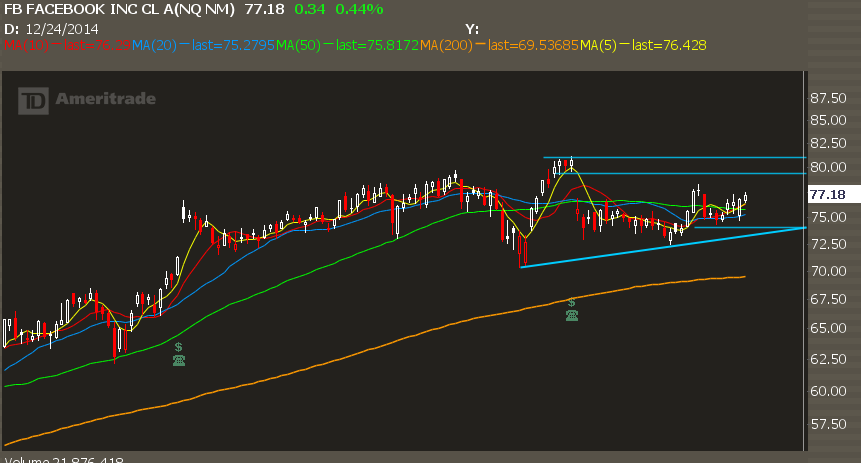Click the left conference call phone icon

[x=178, y=360]
